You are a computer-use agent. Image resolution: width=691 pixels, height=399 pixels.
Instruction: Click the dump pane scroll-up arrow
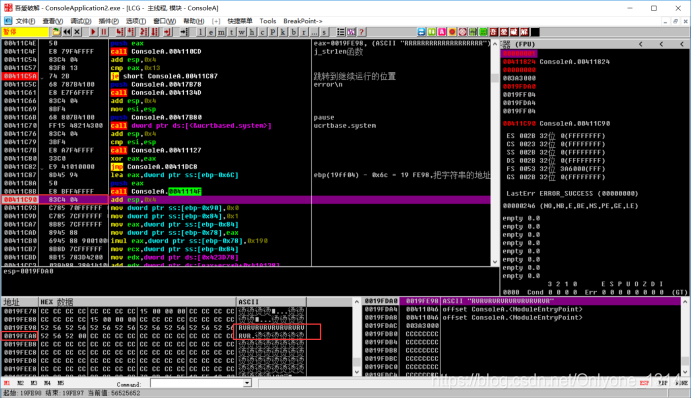click(357, 302)
